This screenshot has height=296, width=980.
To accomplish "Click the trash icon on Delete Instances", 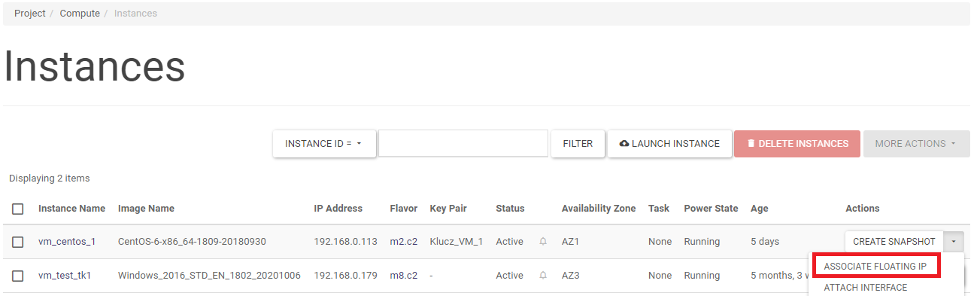I will click(751, 144).
